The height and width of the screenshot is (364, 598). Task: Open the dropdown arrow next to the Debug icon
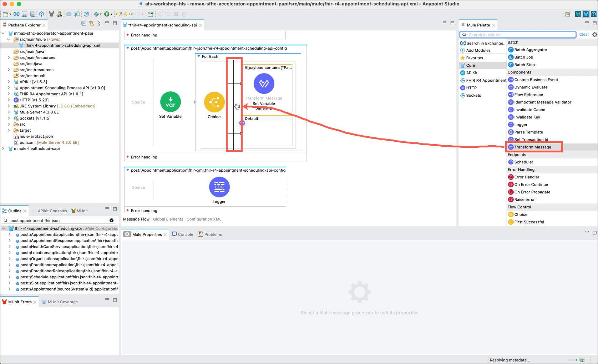coord(101,15)
